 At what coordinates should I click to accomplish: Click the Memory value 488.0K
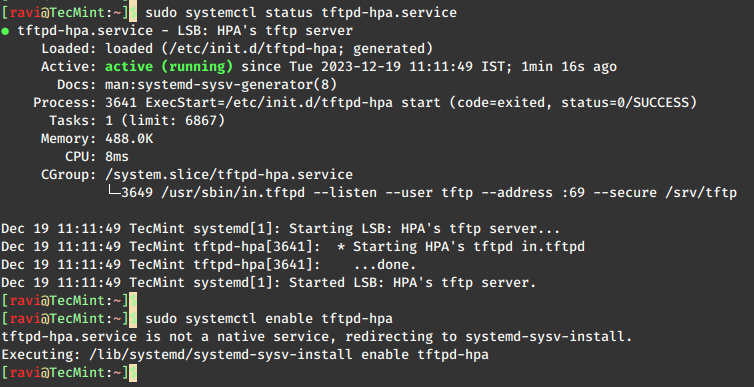click(x=129, y=139)
